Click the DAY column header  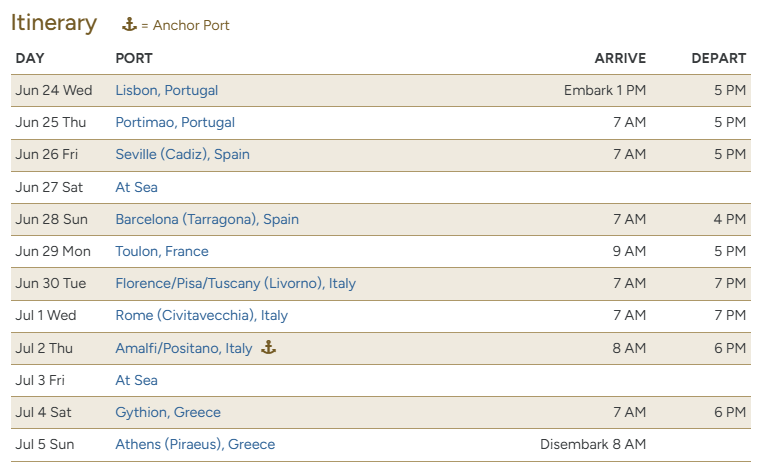30,59
